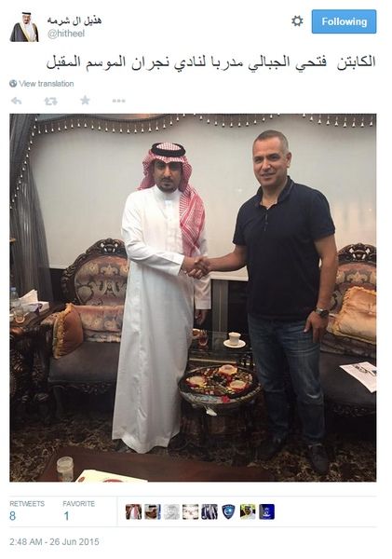This screenshot has height=559, width=392.
Task: Open the @hitheel profile handle
Action: (66, 34)
